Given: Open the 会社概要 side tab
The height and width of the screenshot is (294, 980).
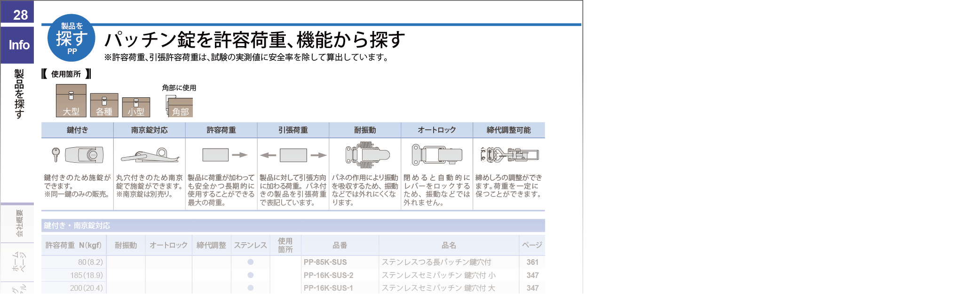Looking at the screenshot, I should coord(19,223).
